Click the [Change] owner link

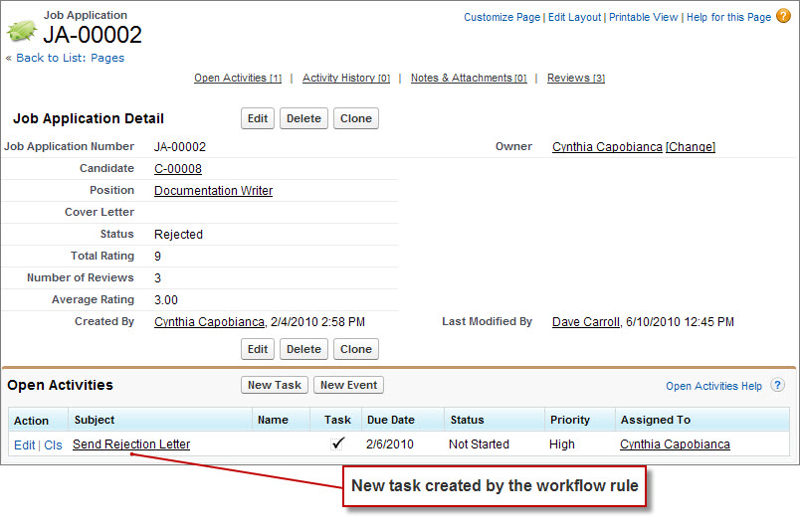pos(691,147)
